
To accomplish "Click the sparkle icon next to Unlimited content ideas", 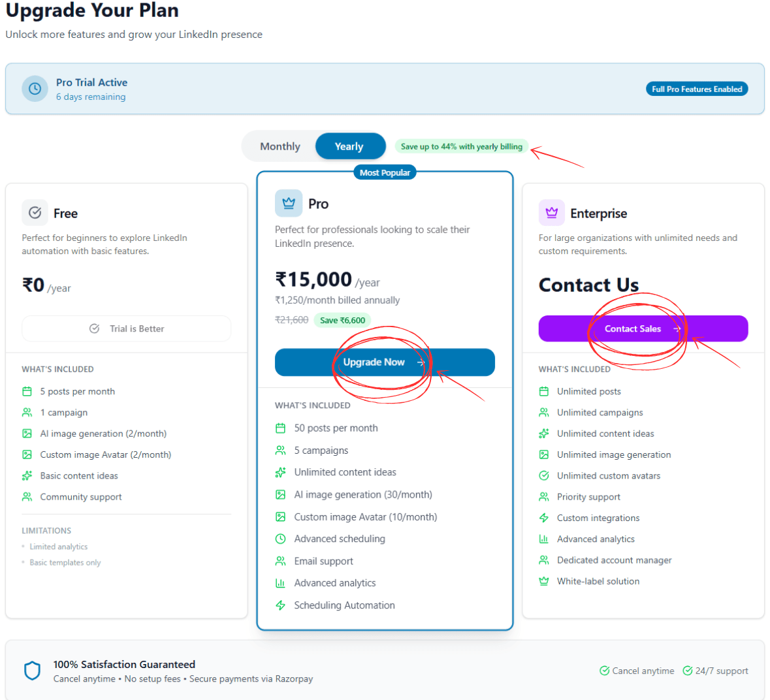I will tap(281, 471).
